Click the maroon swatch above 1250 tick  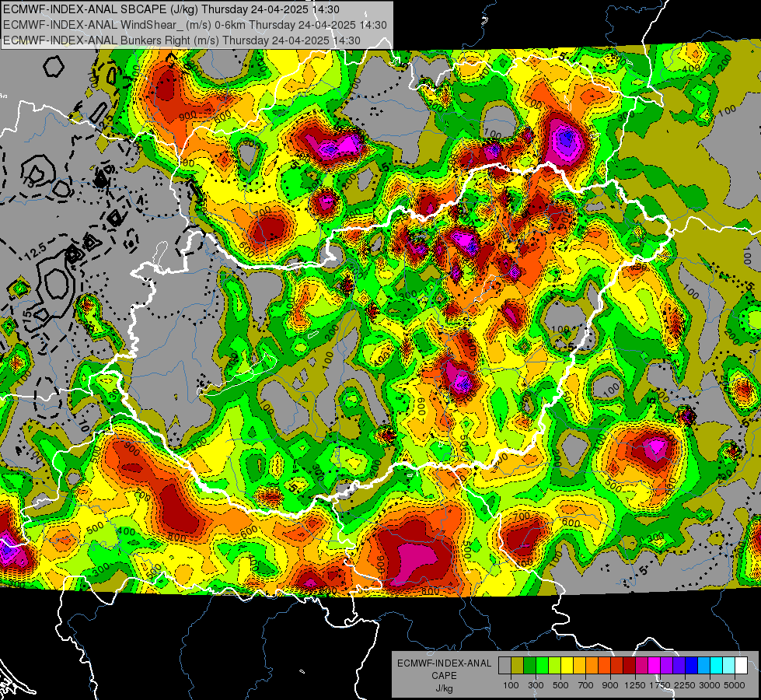click(629, 665)
